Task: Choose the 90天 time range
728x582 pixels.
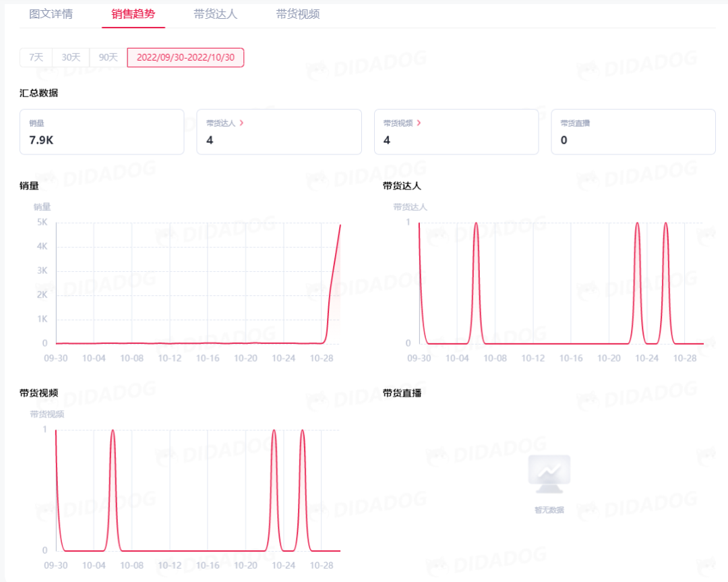Action: (108, 57)
